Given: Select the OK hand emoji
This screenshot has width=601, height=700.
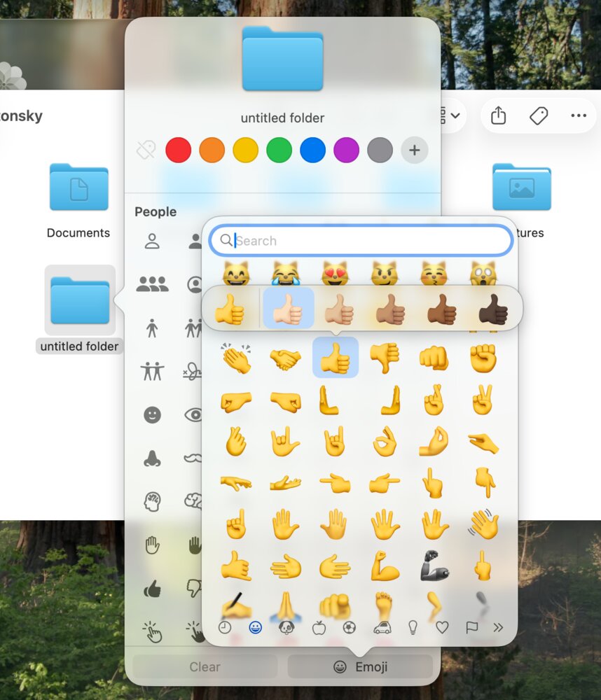Looking at the screenshot, I should coord(385,442).
